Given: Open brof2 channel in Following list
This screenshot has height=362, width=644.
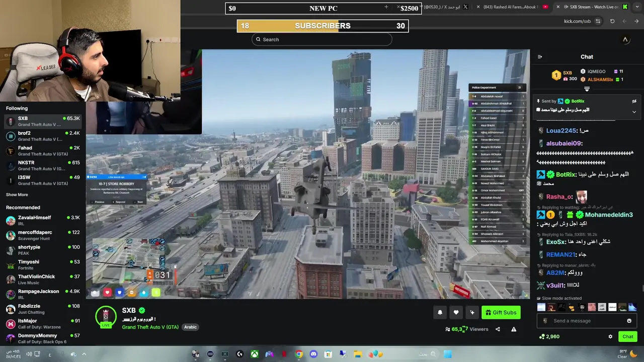Looking at the screenshot, I should (43, 136).
